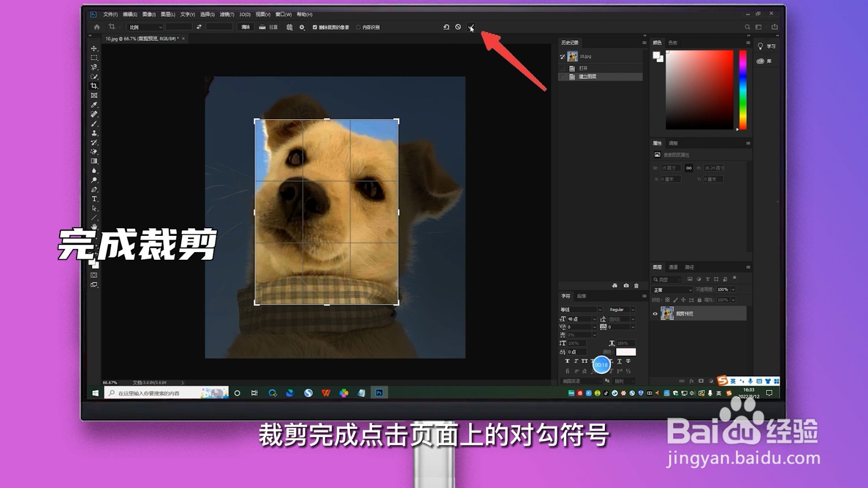
Task: Select the Horizontal Type tool
Action: (x=94, y=199)
